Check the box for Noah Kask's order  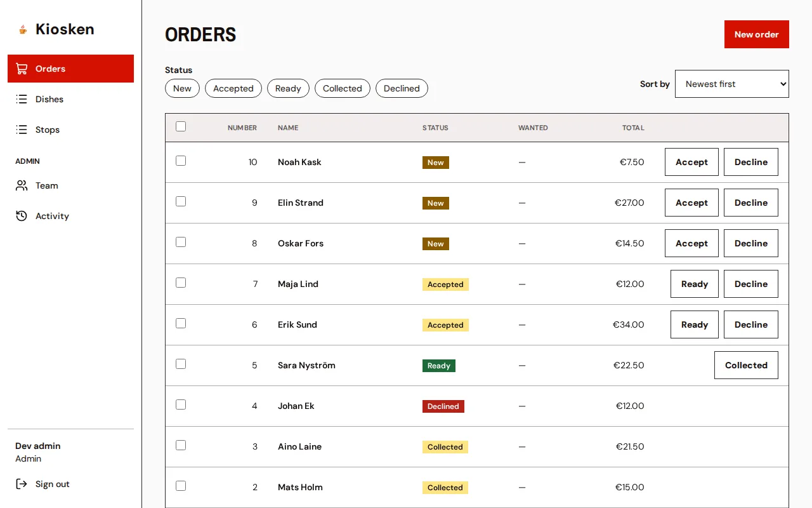coord(181,161)
